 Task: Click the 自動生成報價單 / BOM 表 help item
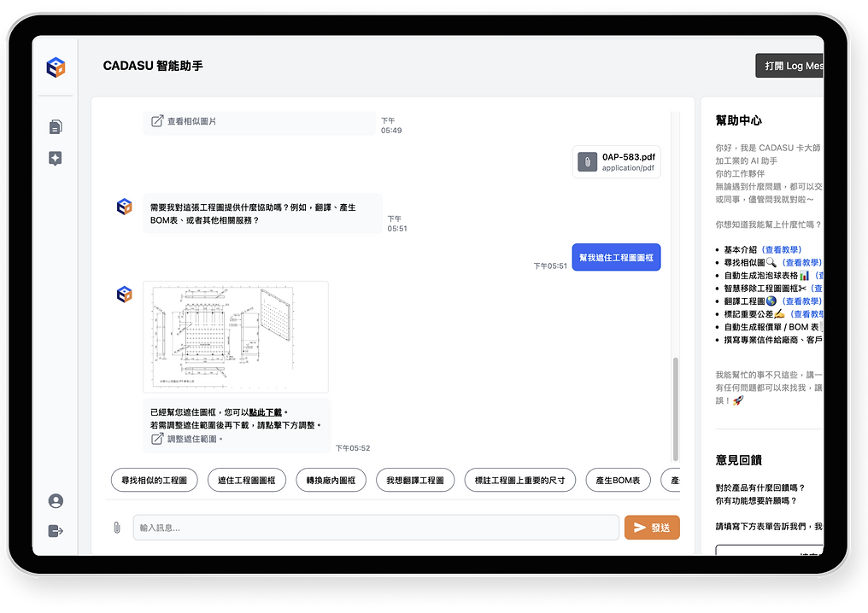(771, 327)
